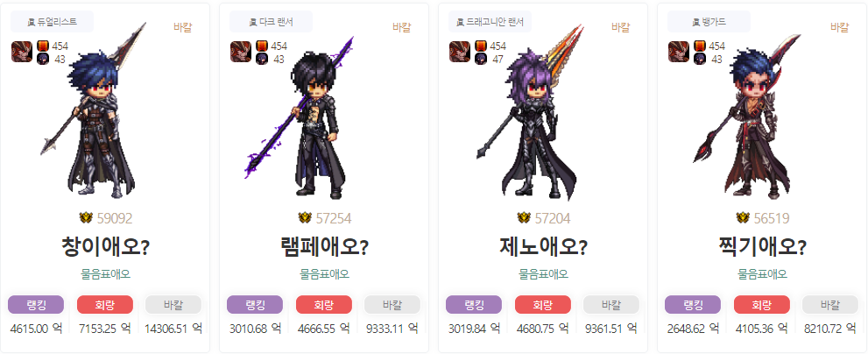The height and width of the screenshot is (354, 868).
Task: Click the gold crest icon next to 56519
Action: click(743, 218)
